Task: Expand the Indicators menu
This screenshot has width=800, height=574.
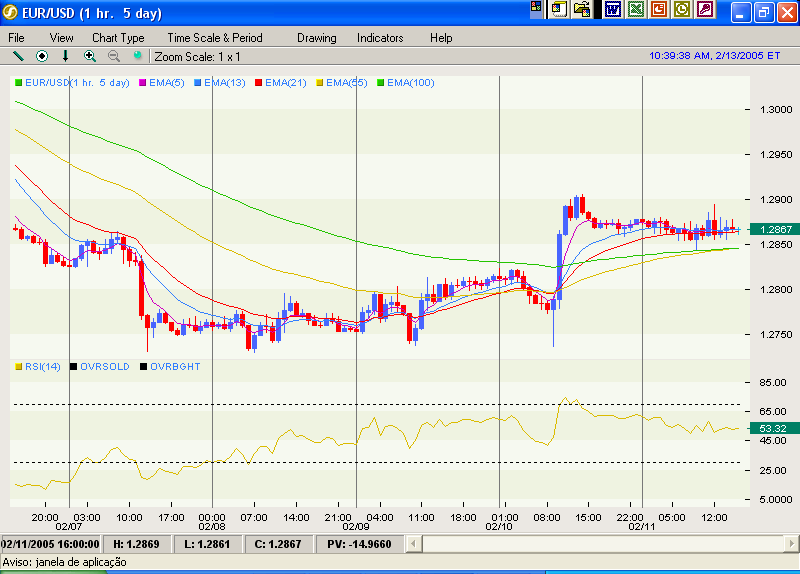Action: pos(380,38)
